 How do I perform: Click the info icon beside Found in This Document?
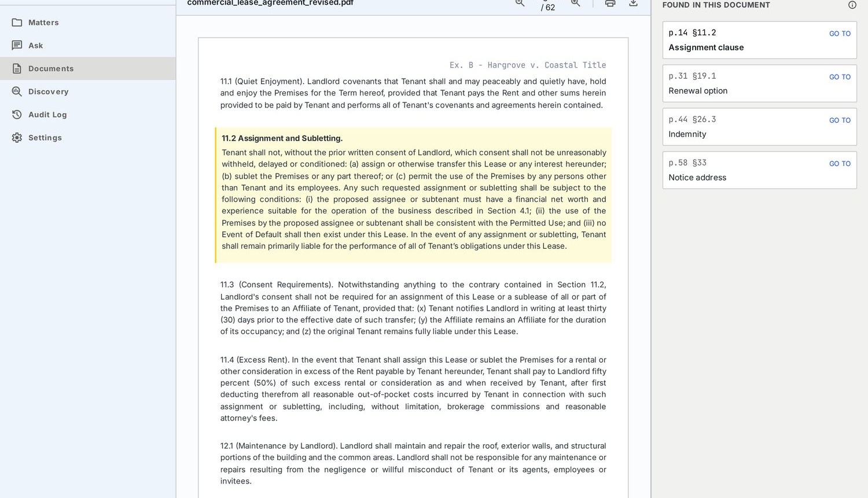852,5
